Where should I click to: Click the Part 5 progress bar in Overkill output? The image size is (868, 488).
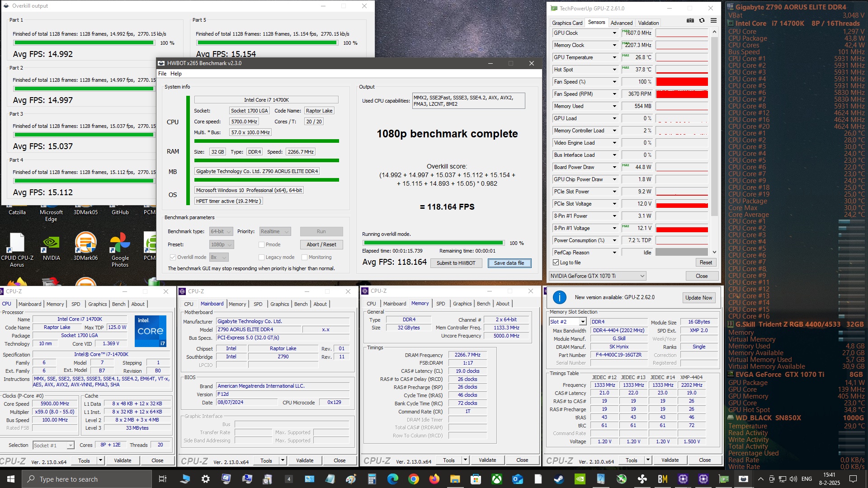coord(267,43)
